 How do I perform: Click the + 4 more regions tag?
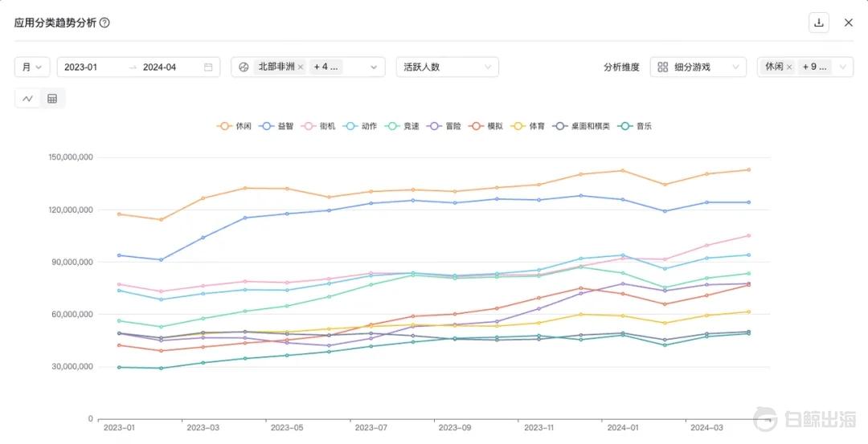pyautogui.click(x=326, y=67)
